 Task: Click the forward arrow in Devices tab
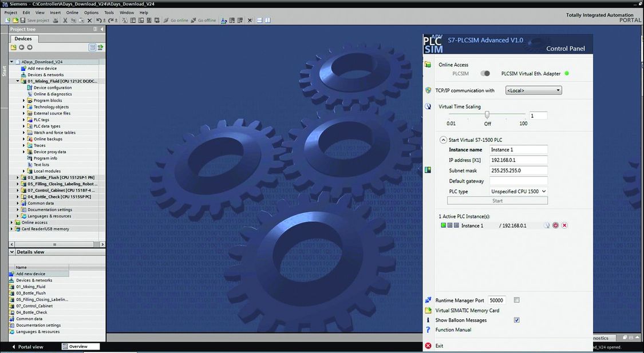[x=30, y=47]
